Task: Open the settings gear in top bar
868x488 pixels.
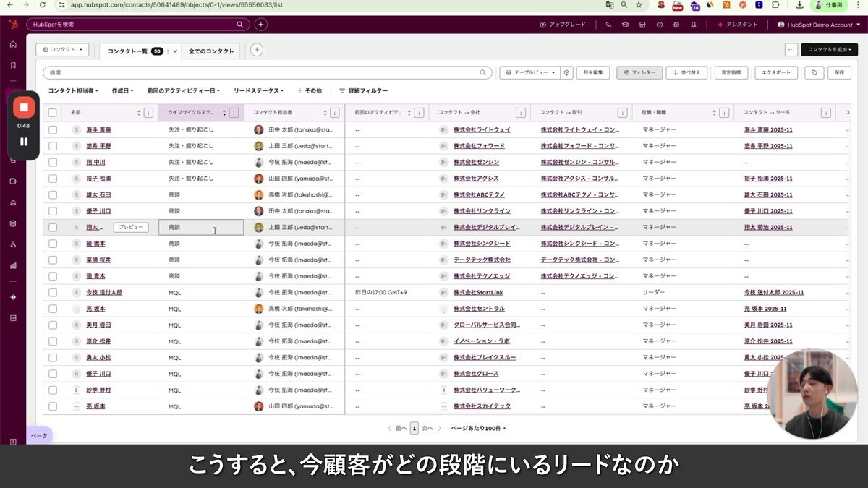Action: 676,24
